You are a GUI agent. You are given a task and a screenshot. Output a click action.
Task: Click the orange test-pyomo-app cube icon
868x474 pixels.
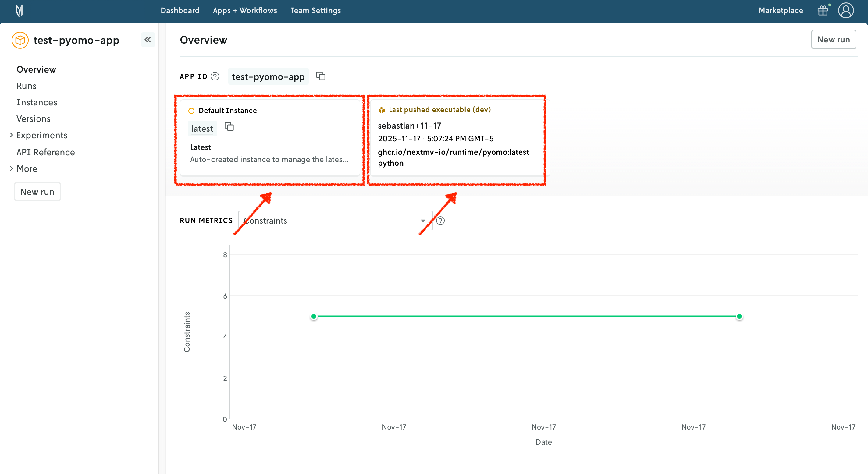(x=20, y=41)
